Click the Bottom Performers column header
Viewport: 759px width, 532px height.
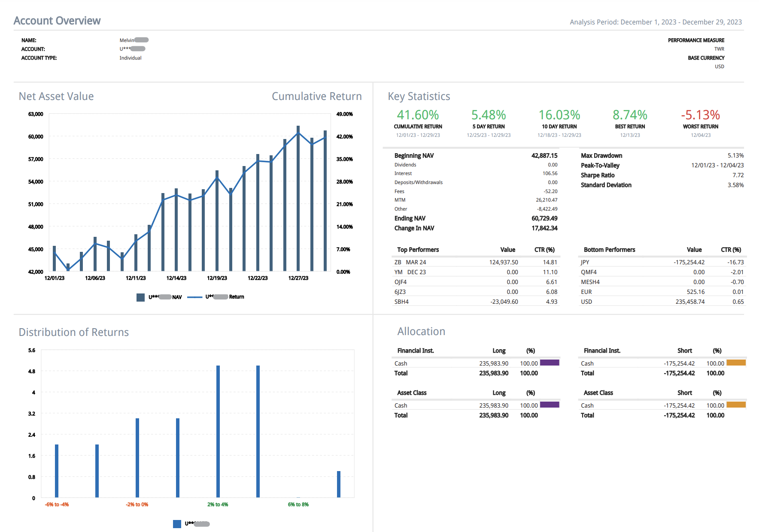point(609,250)
